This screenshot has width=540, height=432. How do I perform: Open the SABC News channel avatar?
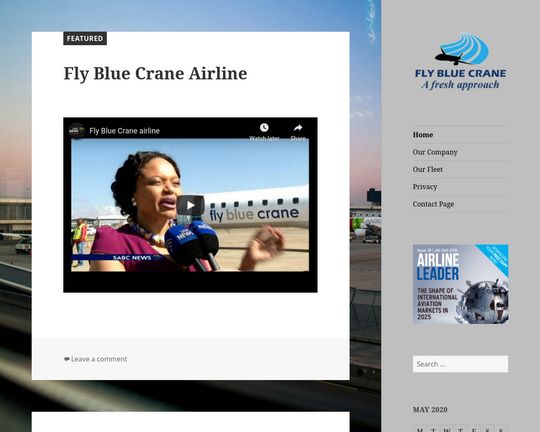(x=76, y=131)
